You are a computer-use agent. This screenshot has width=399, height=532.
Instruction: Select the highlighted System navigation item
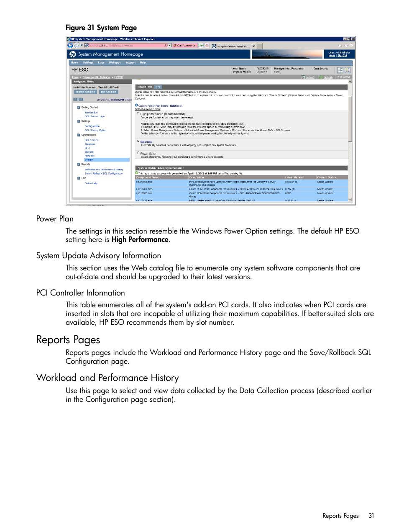(107, 159)
